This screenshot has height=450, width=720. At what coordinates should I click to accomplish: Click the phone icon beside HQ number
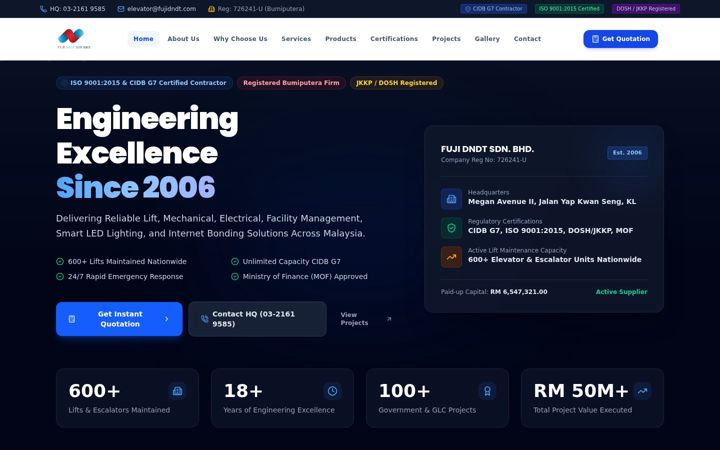tap(43, 9)
